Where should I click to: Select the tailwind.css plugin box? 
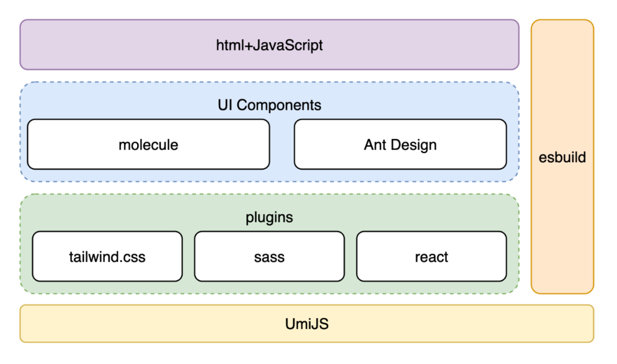coord(107,257)
